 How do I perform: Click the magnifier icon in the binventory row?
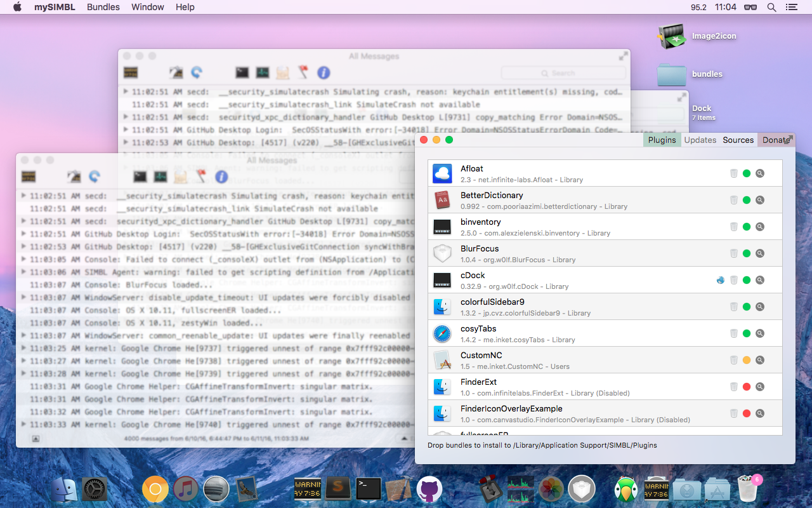pyautogui.click(x=760, y=227)
